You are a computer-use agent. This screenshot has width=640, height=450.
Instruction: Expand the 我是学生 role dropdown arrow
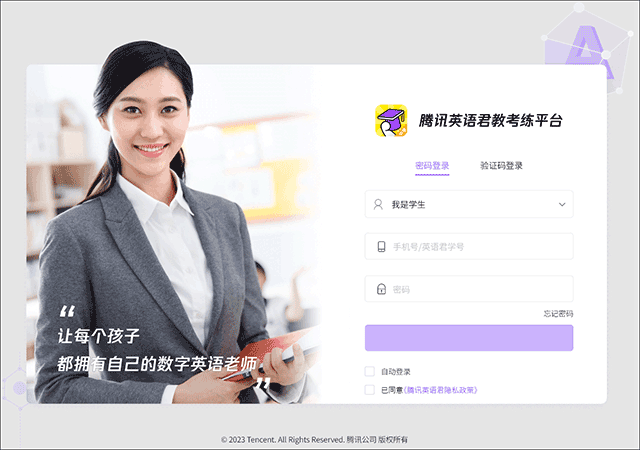562,204
